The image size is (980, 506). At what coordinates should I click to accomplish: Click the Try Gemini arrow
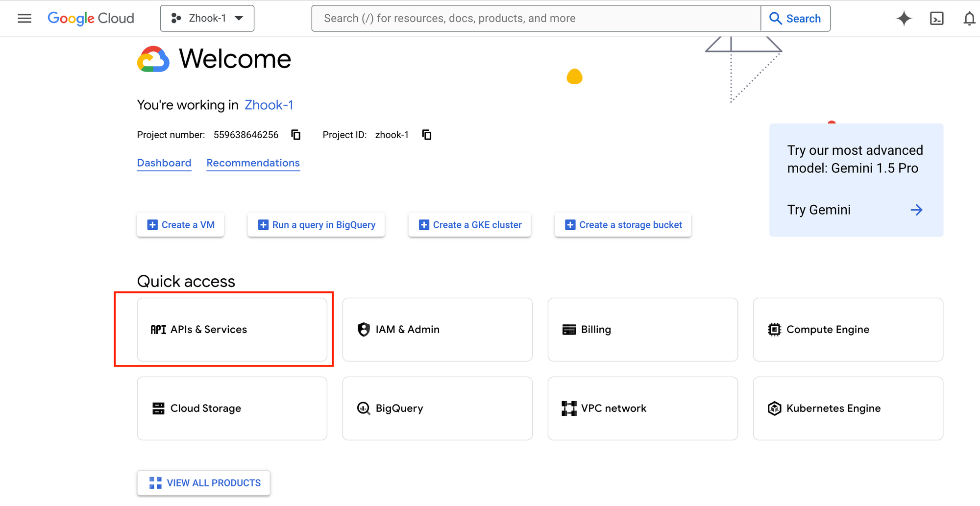(x=916, y=210)
